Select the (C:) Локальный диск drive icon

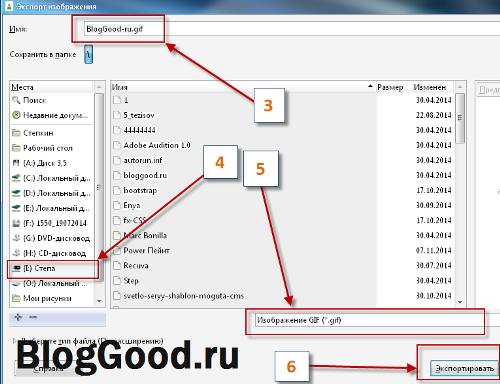(x=16, y=178)
